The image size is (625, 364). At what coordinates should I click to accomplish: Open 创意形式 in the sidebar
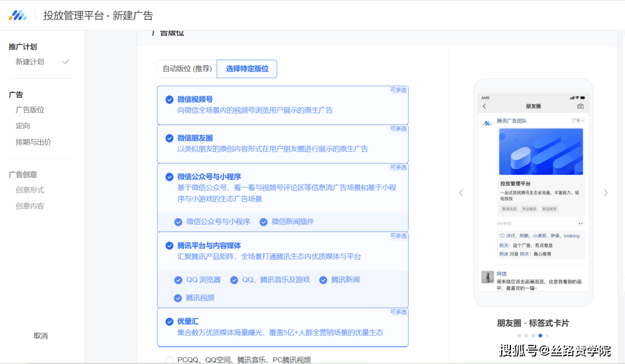30,190
